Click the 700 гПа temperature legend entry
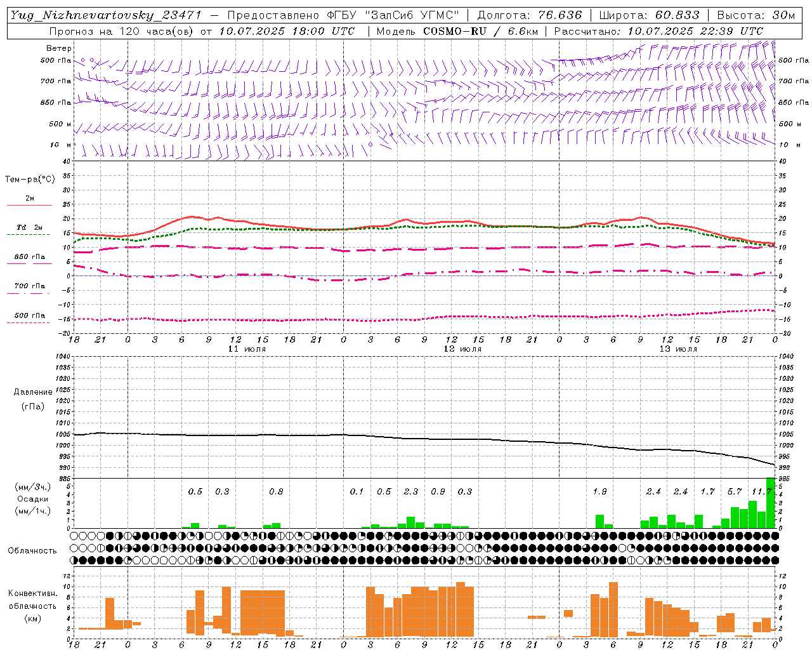This screenshot has height=650, width=812. tap(30, 286)
